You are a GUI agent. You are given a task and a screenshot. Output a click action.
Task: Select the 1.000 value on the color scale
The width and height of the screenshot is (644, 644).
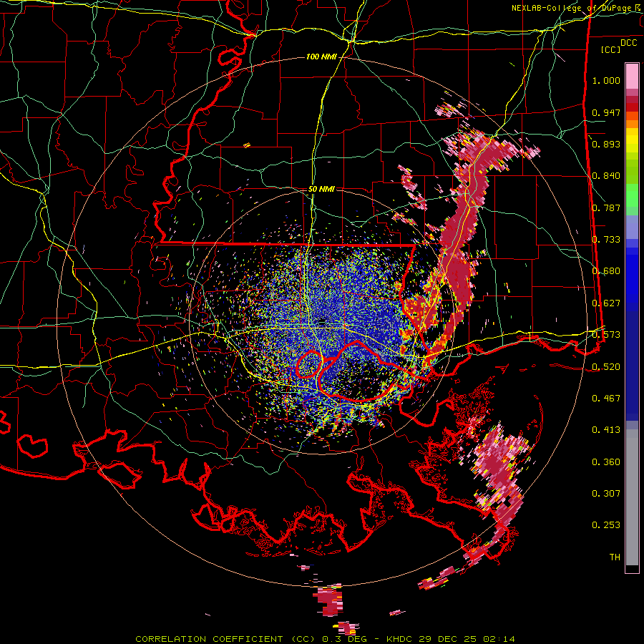[x=606, y=80]
